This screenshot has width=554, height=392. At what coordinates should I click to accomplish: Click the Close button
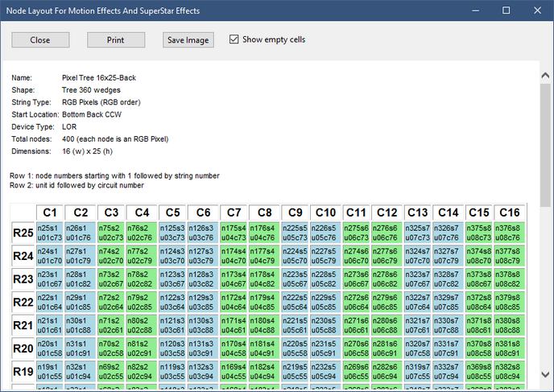pyautogui.click(x=40, y=40)
